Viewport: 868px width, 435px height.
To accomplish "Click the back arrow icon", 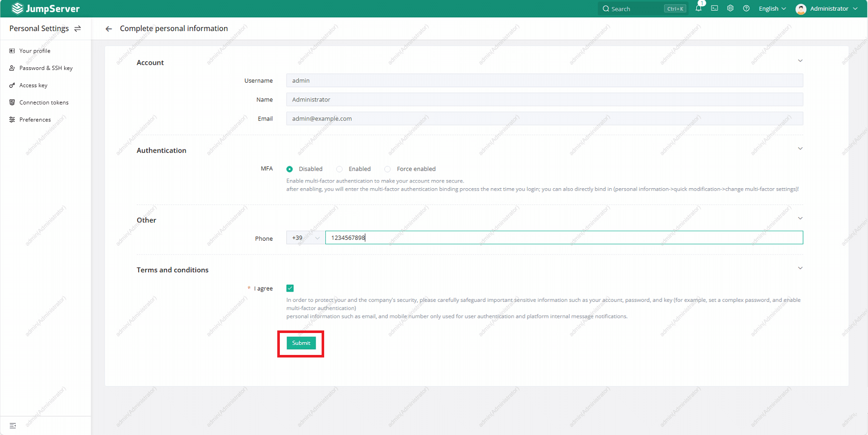I will click(x=109, y=29).
